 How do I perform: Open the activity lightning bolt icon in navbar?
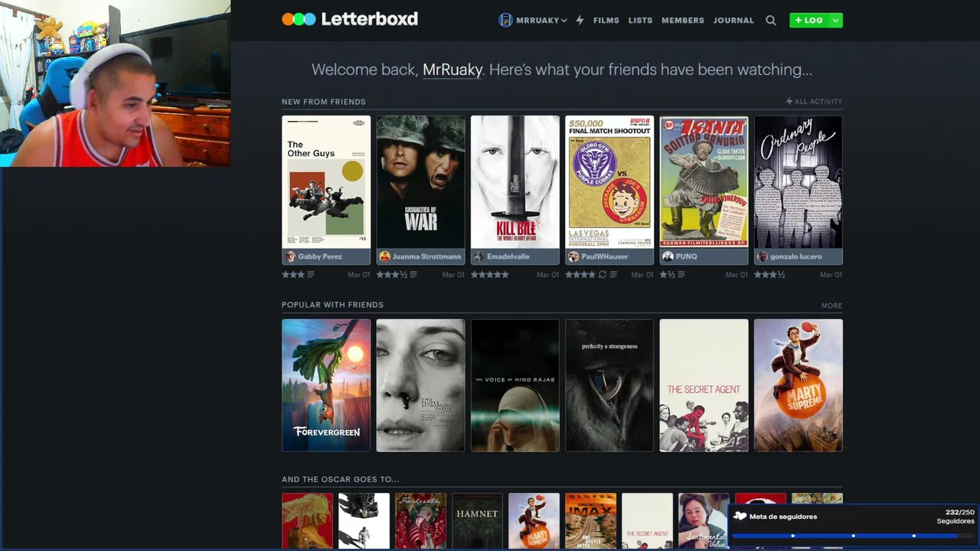pyautogui.click(x=580, y=20)
